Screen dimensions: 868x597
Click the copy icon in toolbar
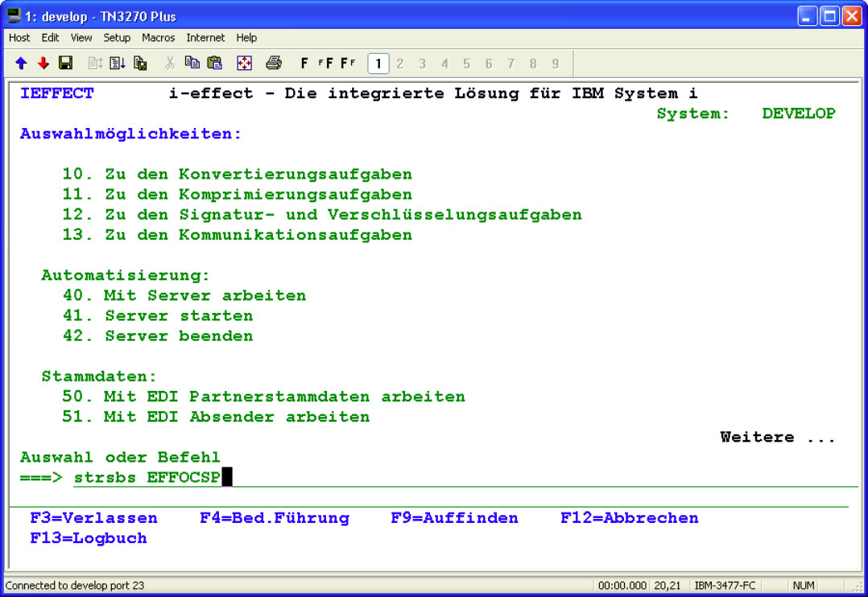pos(192,63)
